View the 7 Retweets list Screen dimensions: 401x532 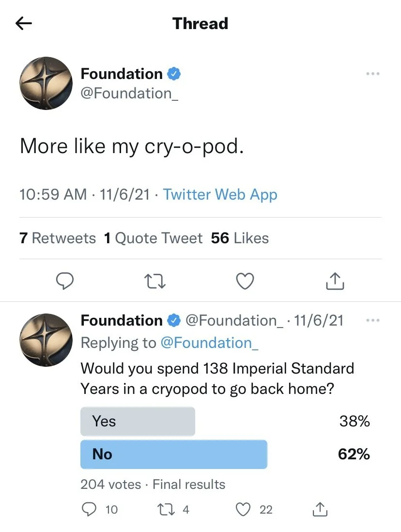coord(58,238)
